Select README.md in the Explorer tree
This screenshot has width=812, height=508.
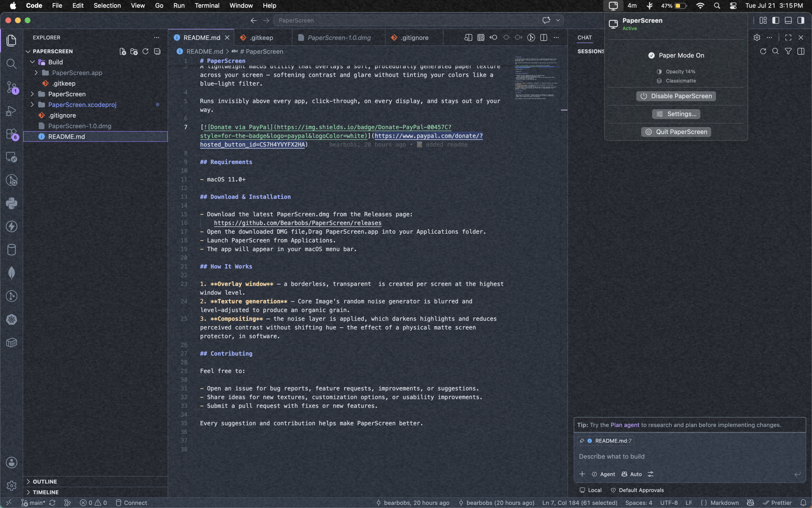pos(95,137)
